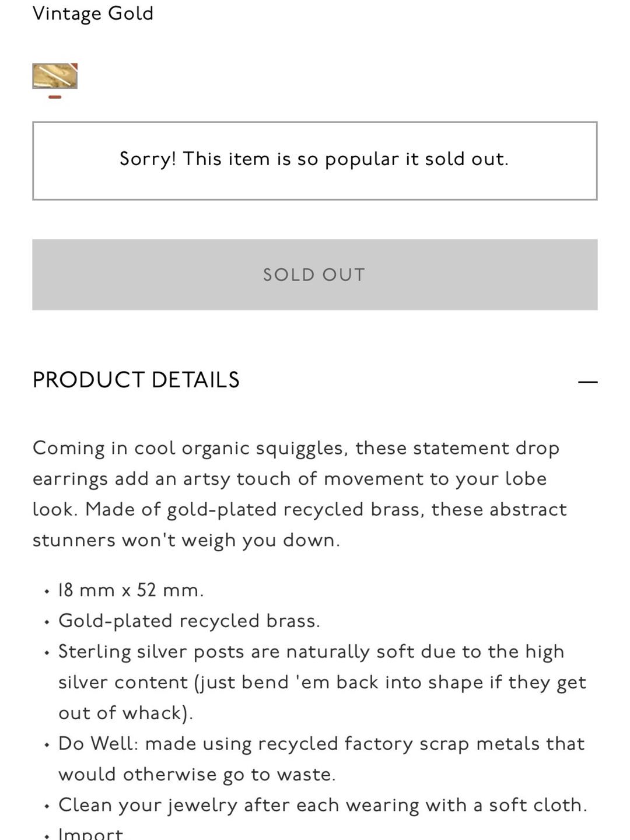Click the "Coming in cool organic squiggles" line

[x=296, y=449]
